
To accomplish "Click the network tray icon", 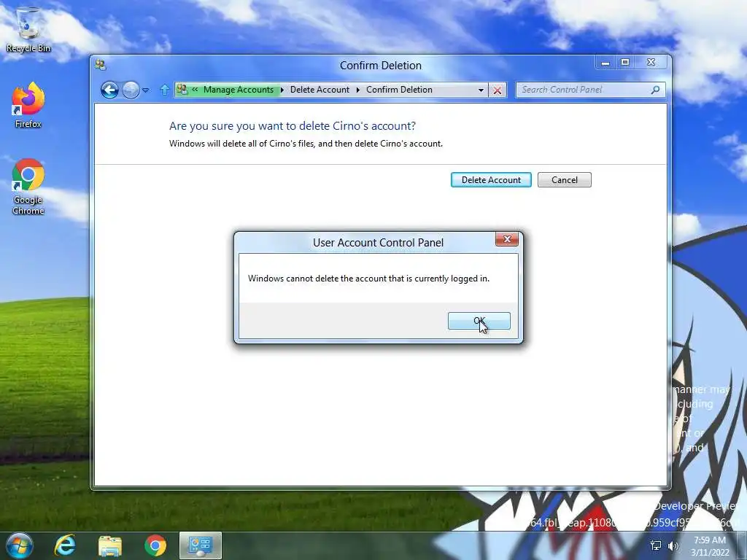I will 656,545.
